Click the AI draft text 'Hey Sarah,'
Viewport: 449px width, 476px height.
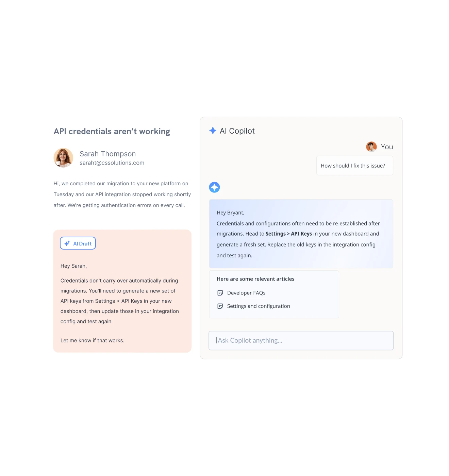point(73,266)
